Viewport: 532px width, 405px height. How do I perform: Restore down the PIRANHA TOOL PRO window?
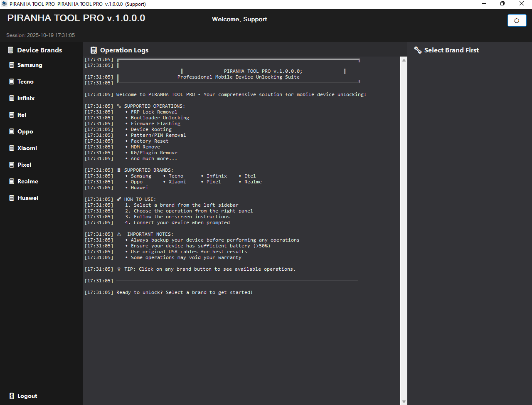(502, 4)
